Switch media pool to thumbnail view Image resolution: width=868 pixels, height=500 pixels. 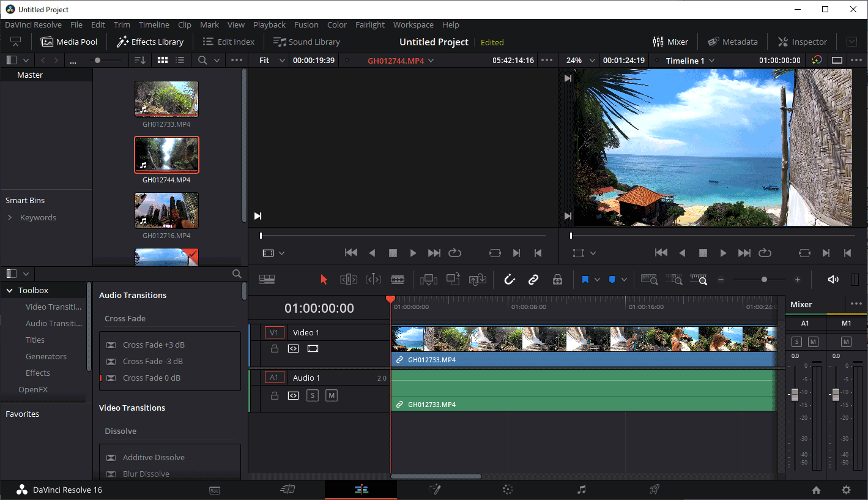[x=163, y=60]
